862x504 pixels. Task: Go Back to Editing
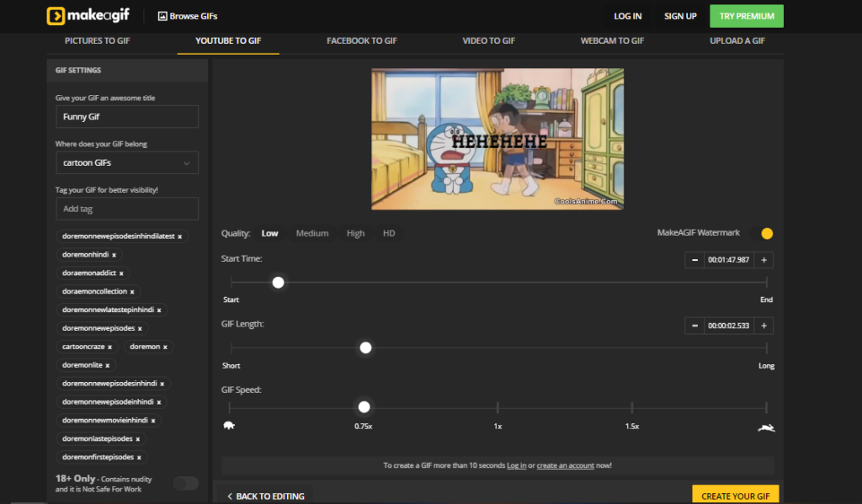click(x=266, y=496)
